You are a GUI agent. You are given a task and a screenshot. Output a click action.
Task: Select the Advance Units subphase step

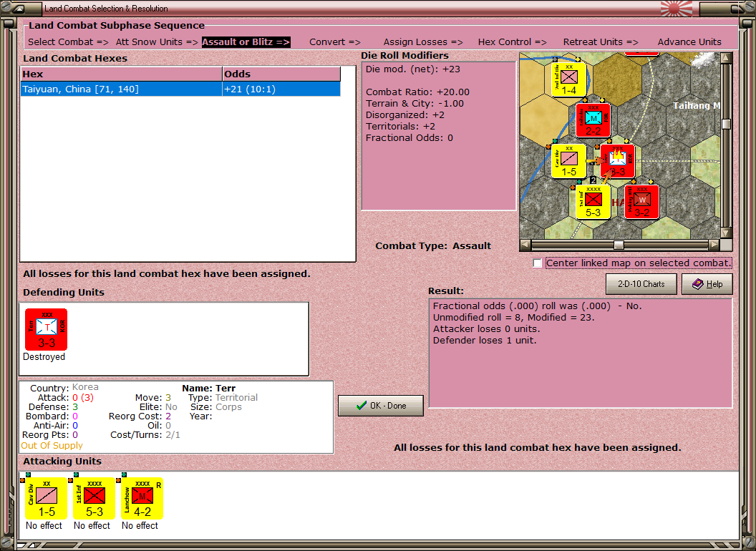click(x=689, y=42)
